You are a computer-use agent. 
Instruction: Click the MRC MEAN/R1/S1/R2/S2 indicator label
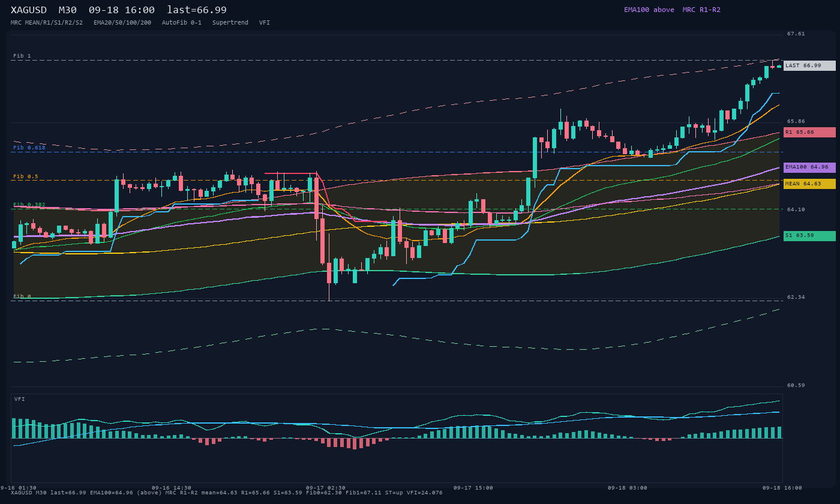[47, 23]
